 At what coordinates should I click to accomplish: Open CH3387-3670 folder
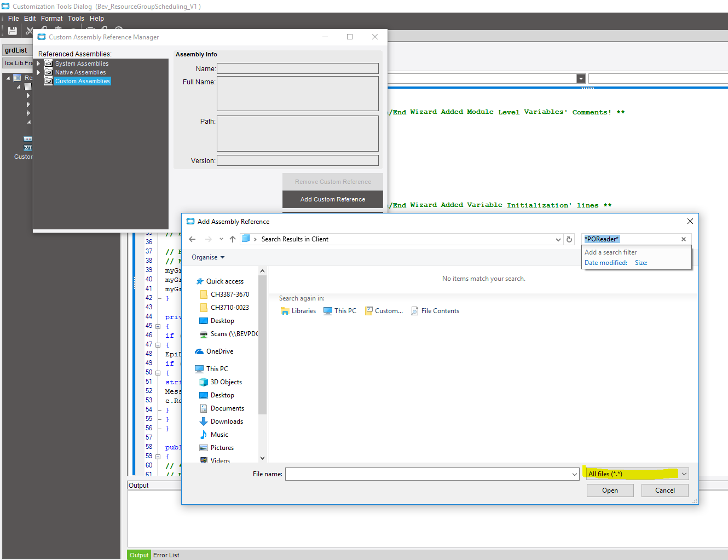click(x=224, y=295)
